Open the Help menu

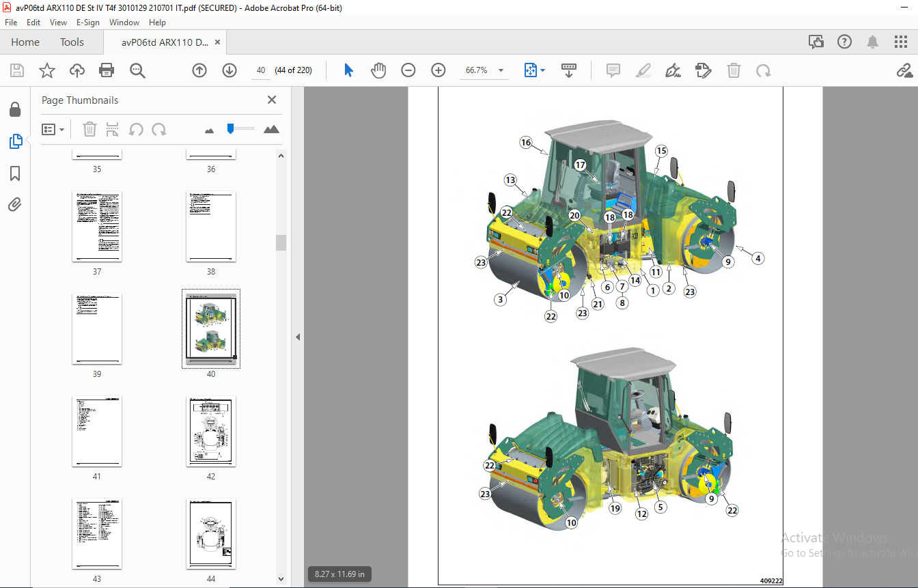click(157, 23)
